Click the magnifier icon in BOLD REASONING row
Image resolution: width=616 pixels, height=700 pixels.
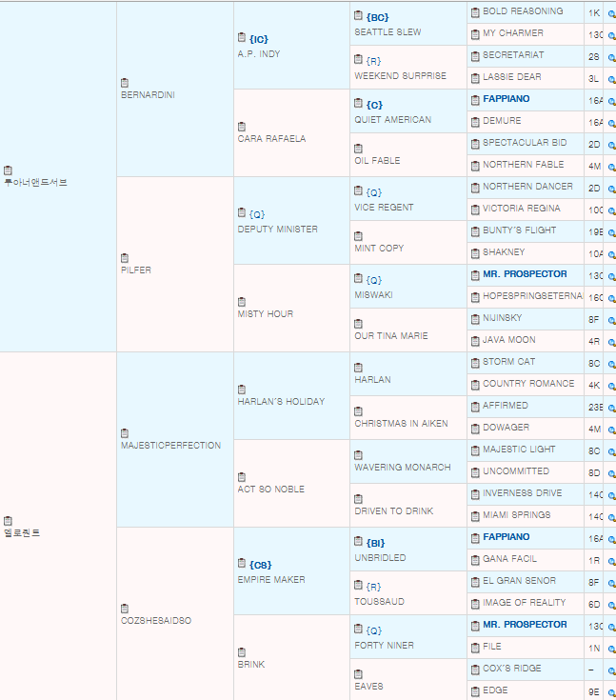coord(611,14)
